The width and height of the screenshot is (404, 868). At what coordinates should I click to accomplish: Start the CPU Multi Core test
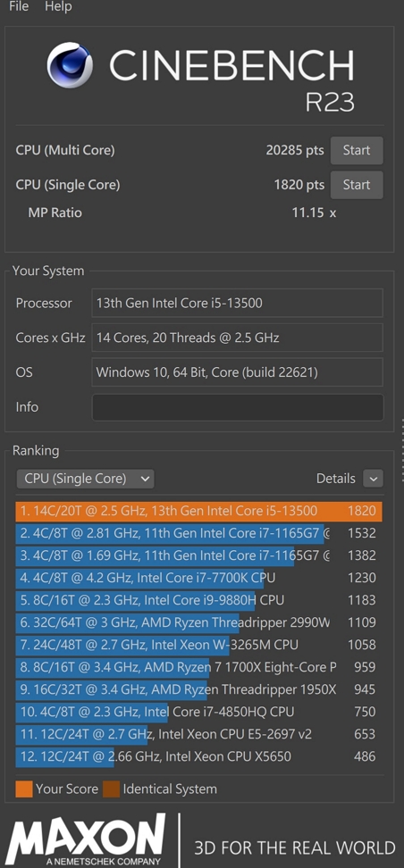tap(357, 151)
